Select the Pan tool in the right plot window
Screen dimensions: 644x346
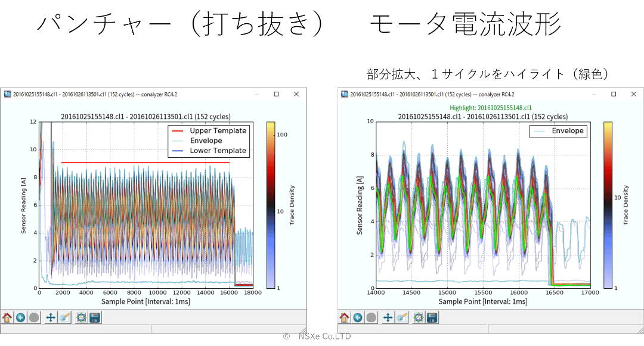pyautogui.click(x=388, y=318)
